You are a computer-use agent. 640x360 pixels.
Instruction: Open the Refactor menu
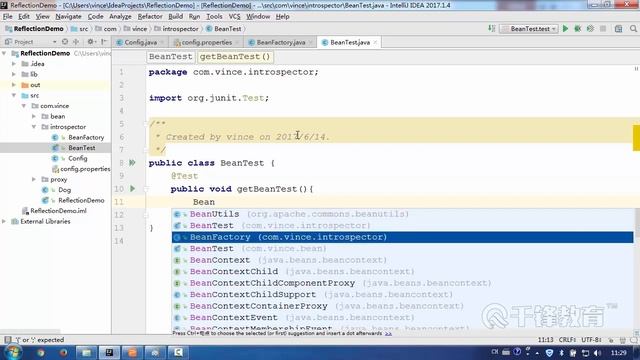coord(150,16)
